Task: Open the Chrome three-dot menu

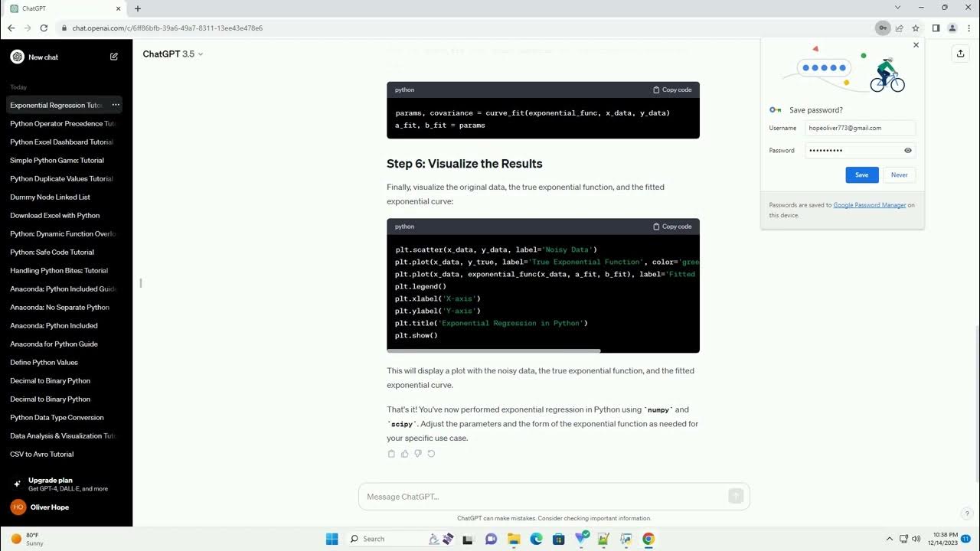Action: 968,28
